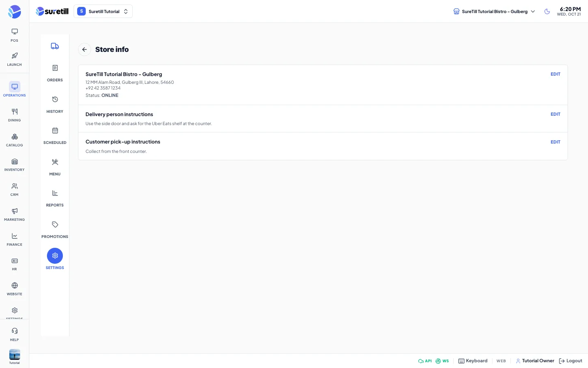Open the Menu item with the crossed utensils

click(x=55, y=167)
